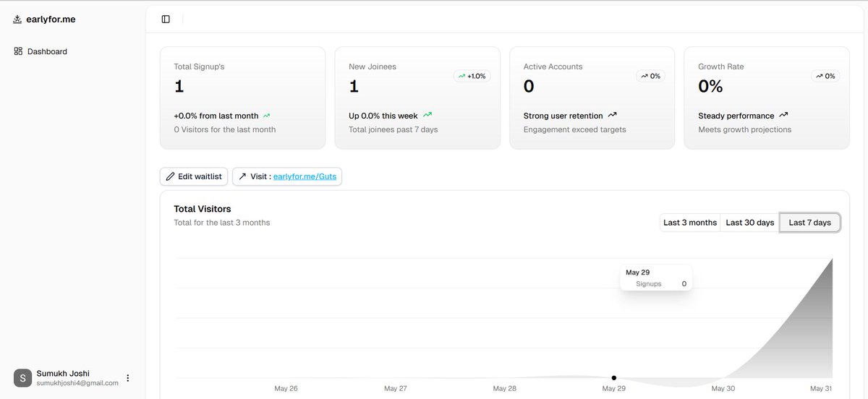Screen dimensions: 868x399
Task: Click the pencil icon on Edit waitlist
Action: [171, 176]
